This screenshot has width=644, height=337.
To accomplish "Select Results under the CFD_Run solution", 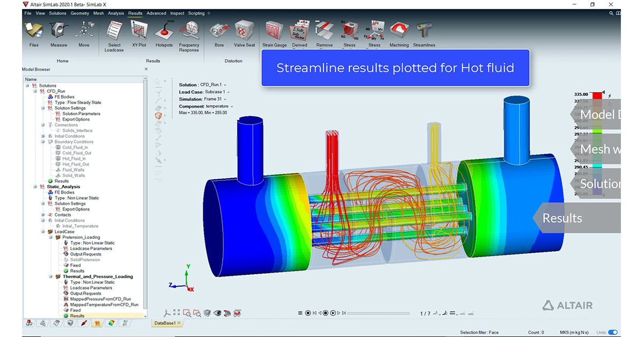I will pyautogui.click(x=62, y=181).
